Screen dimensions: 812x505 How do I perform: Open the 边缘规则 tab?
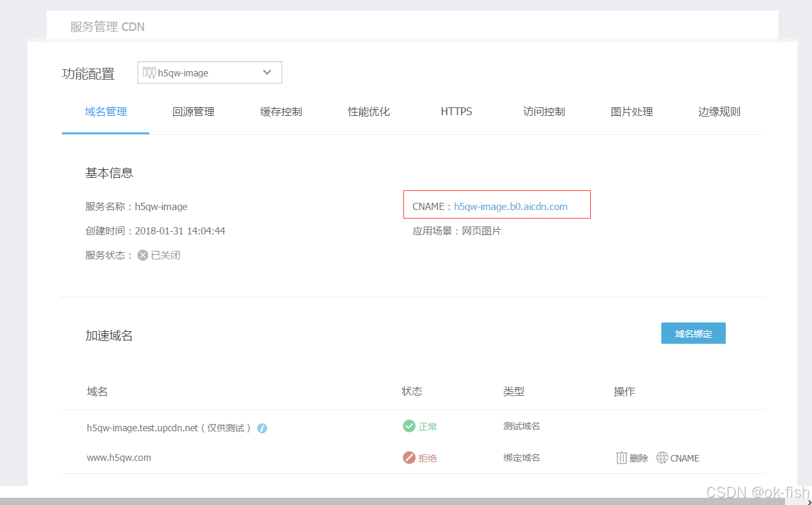pos(719,111)
